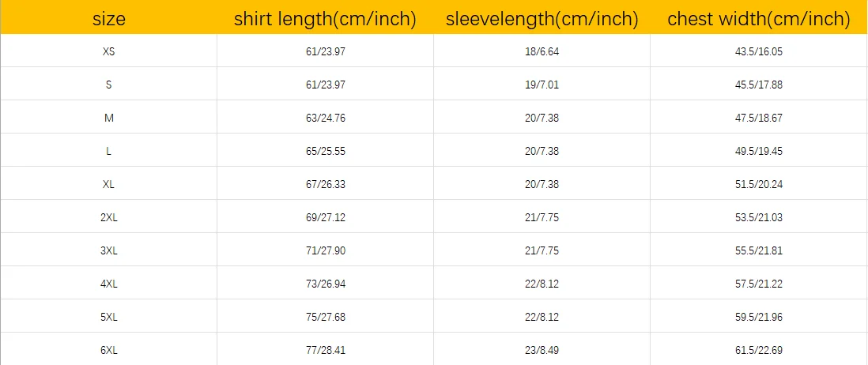This screenshot has height=365, width=868.
Task: Click the 43.5/16.05 chest width cell
Action: click(x=759, y=51)
